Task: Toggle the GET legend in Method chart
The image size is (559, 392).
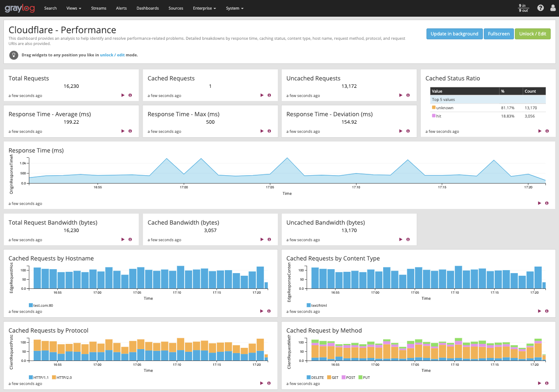Action: (333, 377)
